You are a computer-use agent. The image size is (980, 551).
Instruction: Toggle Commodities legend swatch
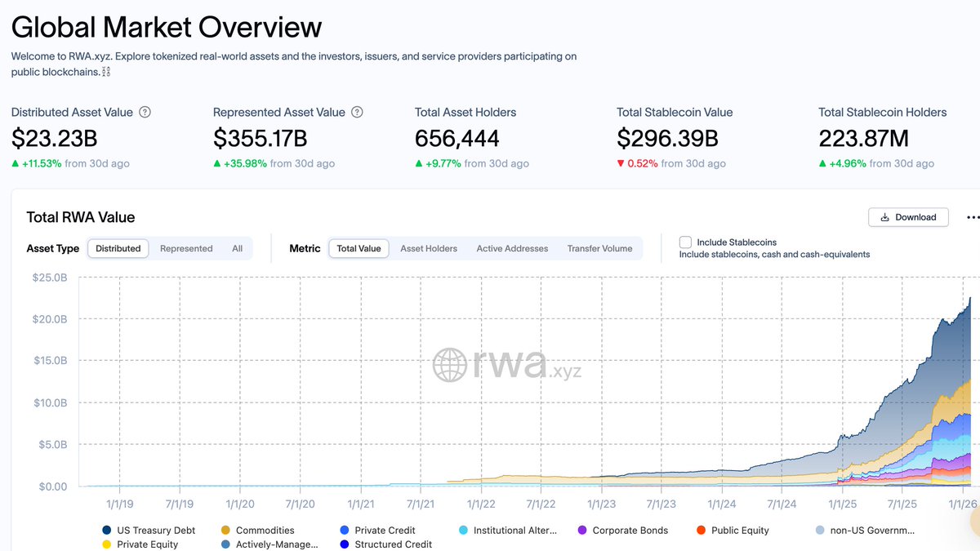click(x=226, y=531)
